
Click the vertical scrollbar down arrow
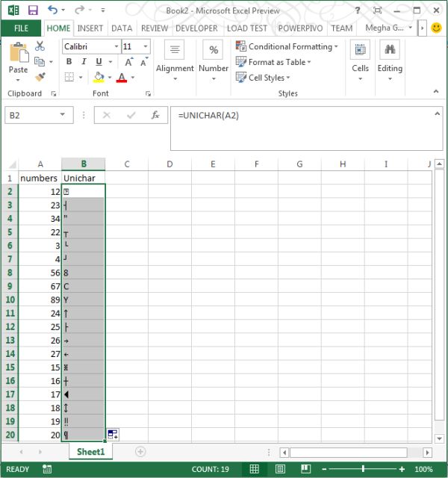[x=439, y=438]
